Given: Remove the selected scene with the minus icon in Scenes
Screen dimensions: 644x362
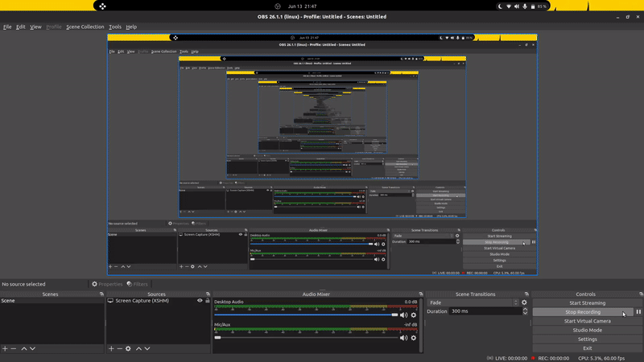Looking at the screenshot, I should click(14, 348).
